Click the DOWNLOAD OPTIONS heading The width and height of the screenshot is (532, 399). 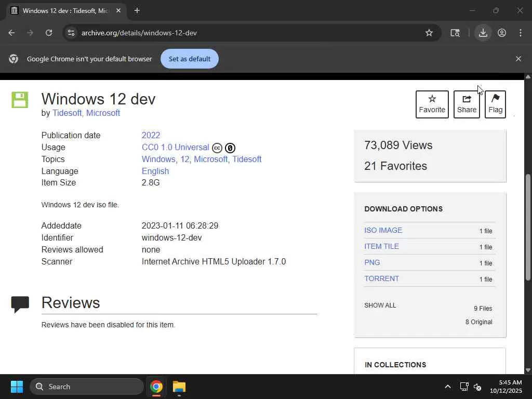click(x=403, y=209)
